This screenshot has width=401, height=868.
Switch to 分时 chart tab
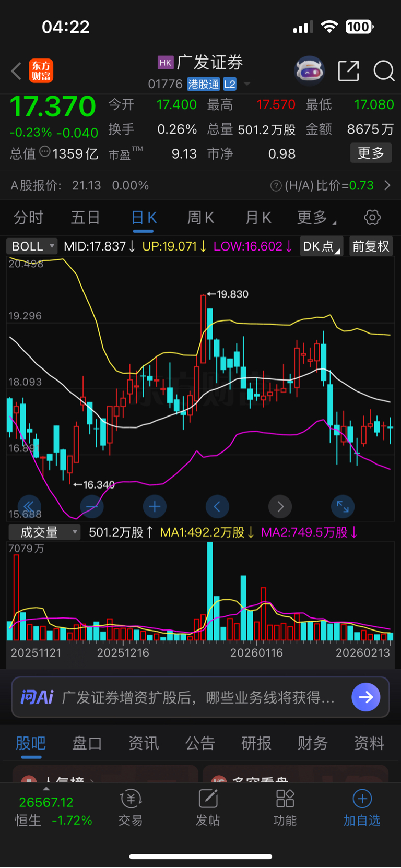click(28, 218)
